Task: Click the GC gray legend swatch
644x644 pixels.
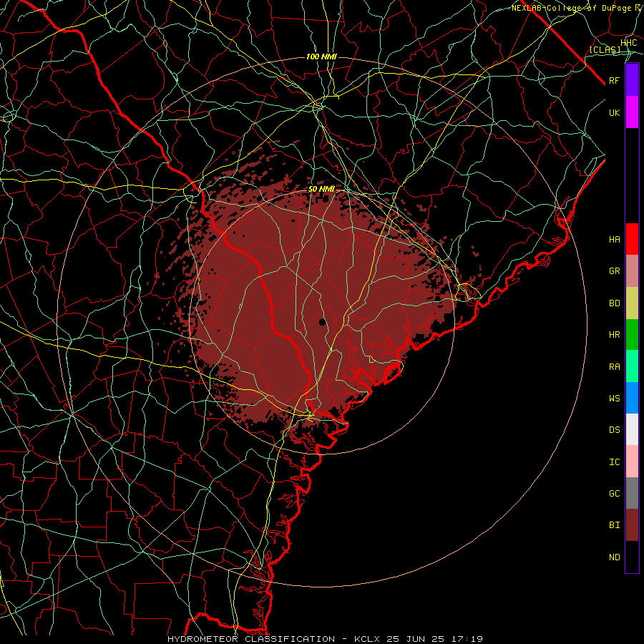Action: tap(632, 493)
